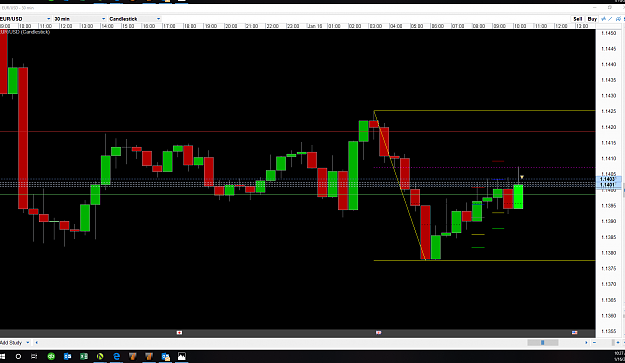Click the 1.1355 value on price axis
Screen dimensions: 625x363
point(608,331)
